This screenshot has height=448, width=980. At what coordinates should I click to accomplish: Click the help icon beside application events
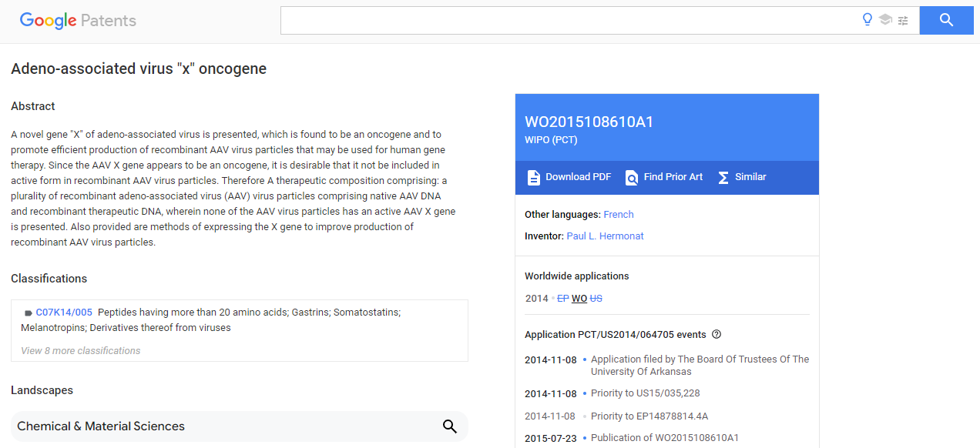click(x=717, y=334)
